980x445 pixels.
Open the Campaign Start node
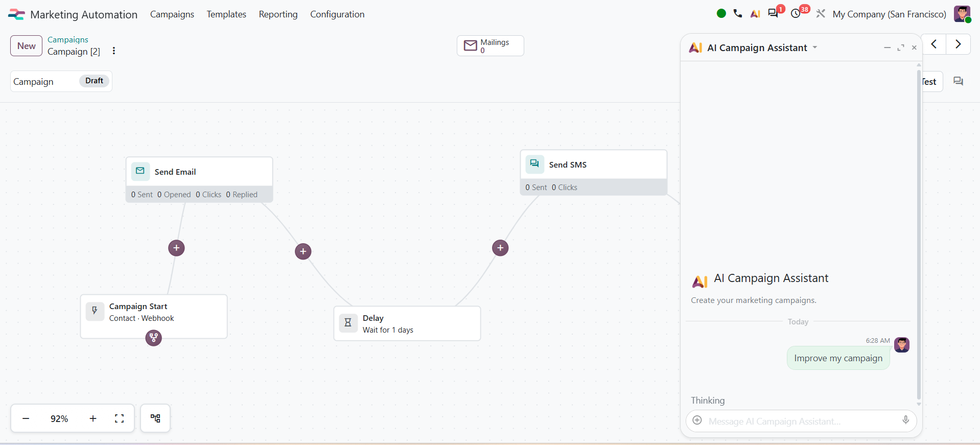tap(154, 316)
